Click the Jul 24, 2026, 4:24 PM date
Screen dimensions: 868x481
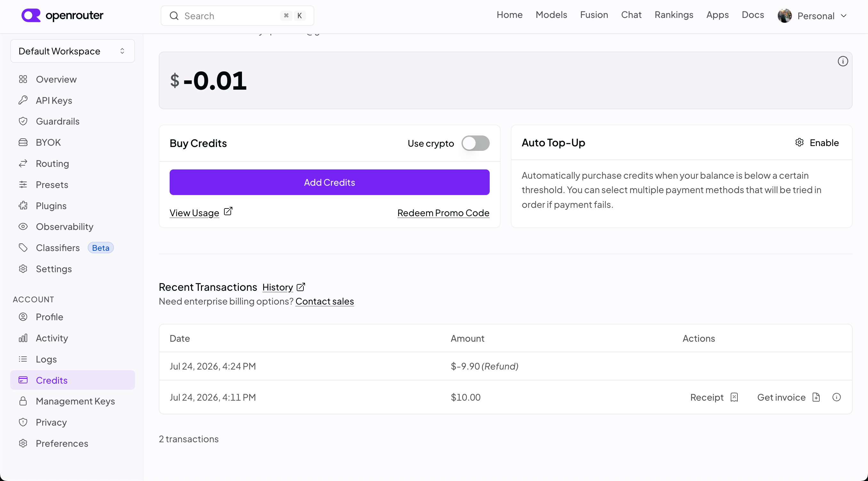point(213,366)
